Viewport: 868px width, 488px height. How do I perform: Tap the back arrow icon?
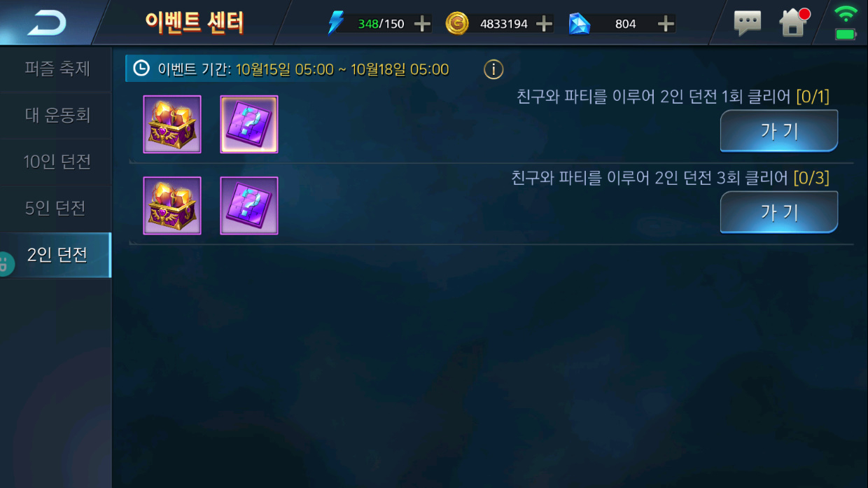46,23
